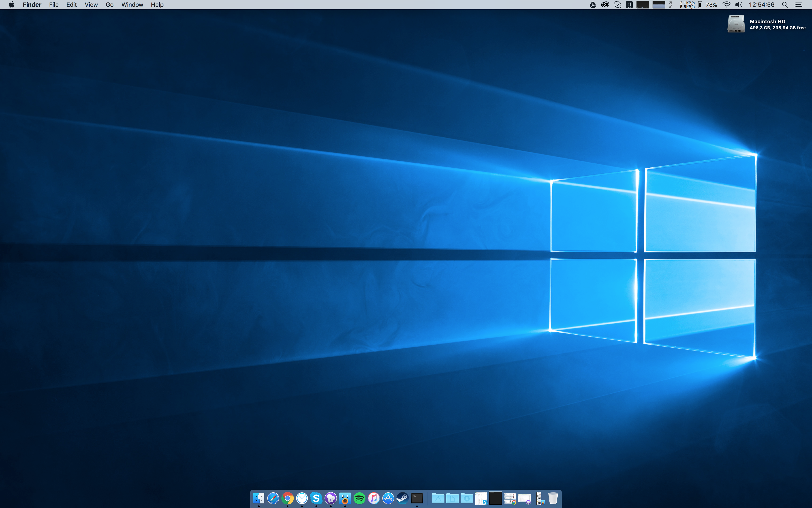Open Tweetbot from the Dock
Viewport: 812px width, 508px height.
[345, 498]
